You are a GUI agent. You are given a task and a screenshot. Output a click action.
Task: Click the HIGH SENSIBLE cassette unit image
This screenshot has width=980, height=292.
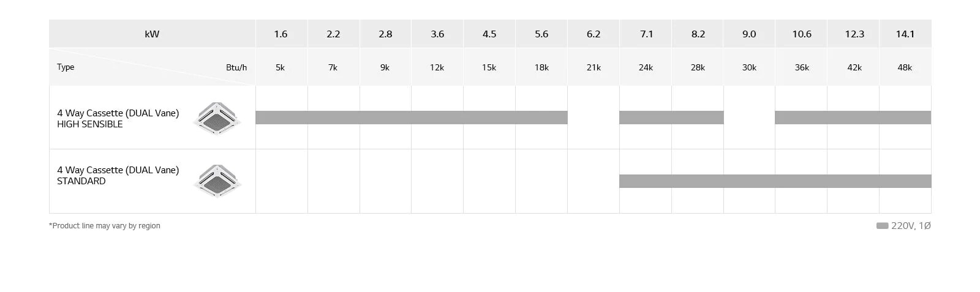tap(216, 118)
